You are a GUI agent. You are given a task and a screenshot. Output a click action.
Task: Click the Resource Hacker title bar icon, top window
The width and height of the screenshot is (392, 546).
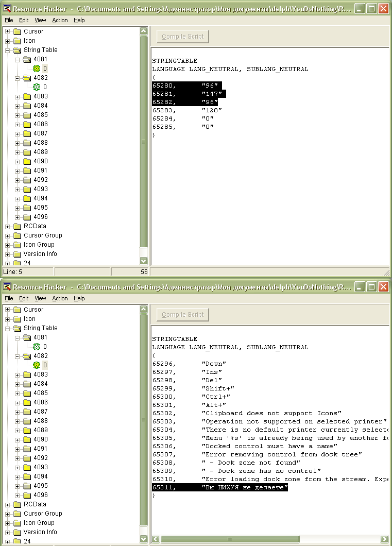tap(7, 8)
